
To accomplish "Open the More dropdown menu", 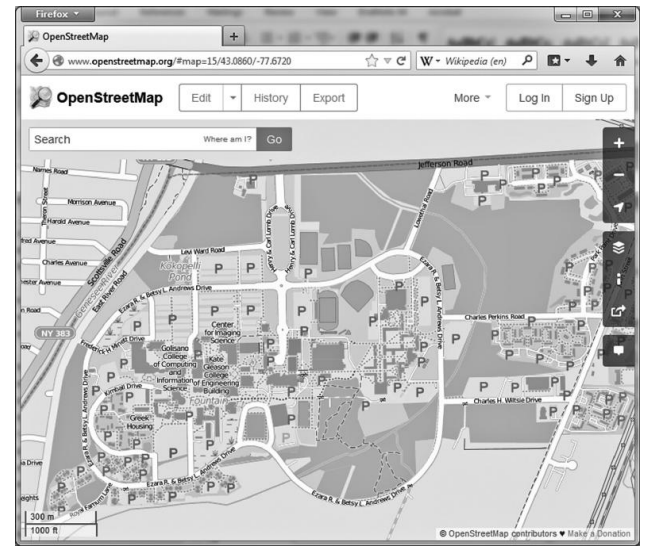I will [x=472, y=98].
